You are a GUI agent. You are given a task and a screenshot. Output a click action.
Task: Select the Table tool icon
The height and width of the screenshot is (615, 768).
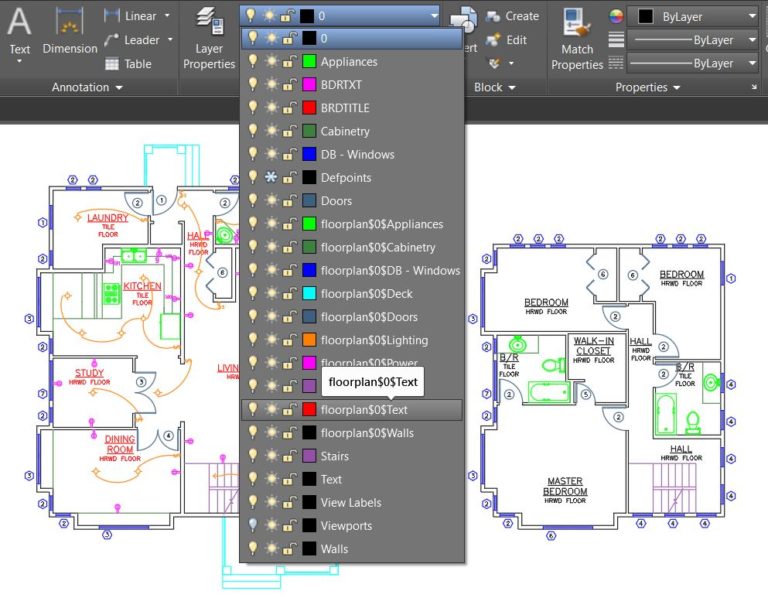[112, 64]
